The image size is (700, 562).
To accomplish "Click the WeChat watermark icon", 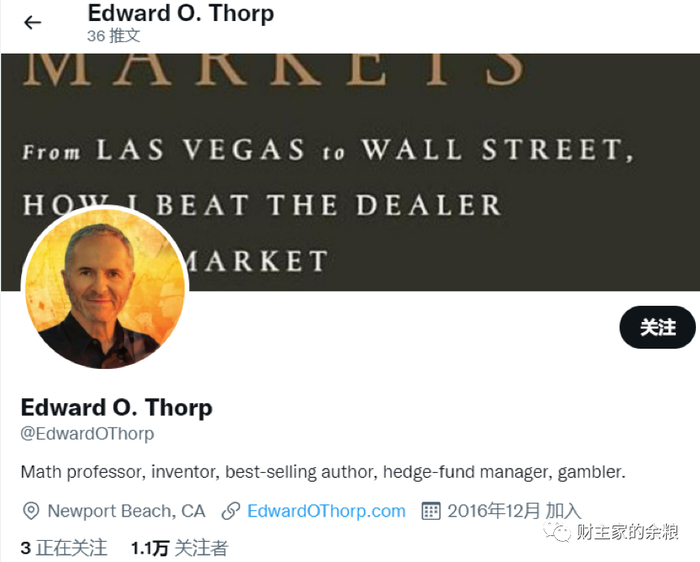I will [557, 532].
